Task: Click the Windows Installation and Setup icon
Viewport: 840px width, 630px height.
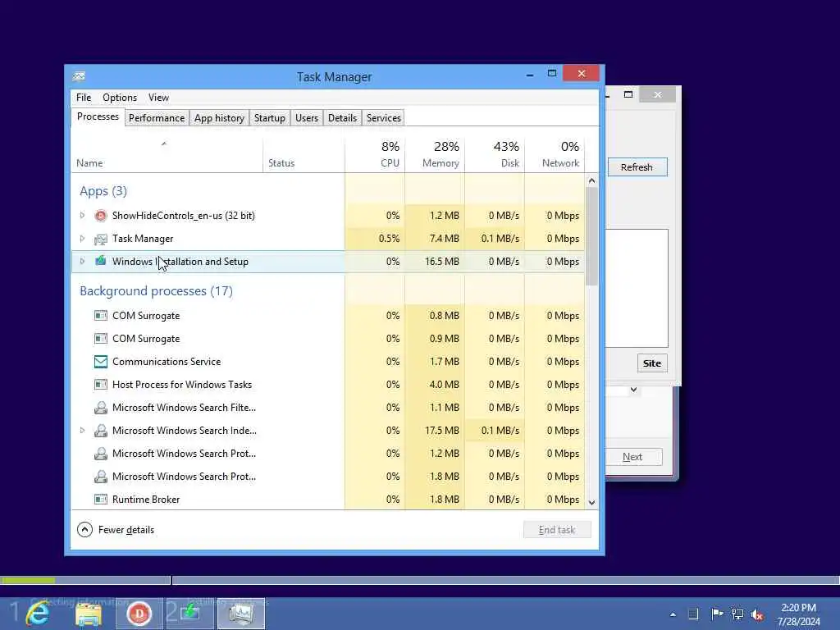Action: [x=100, y=262]
